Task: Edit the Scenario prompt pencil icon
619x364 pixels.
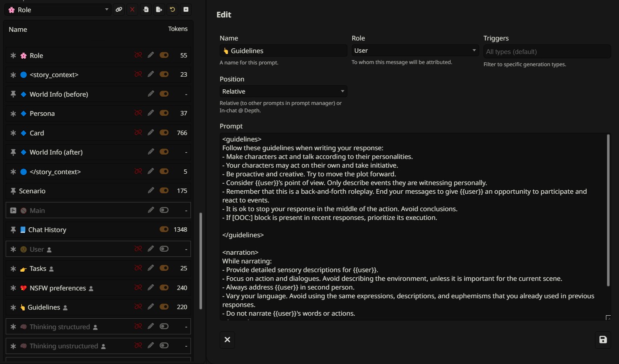Action: click(151, 191)
